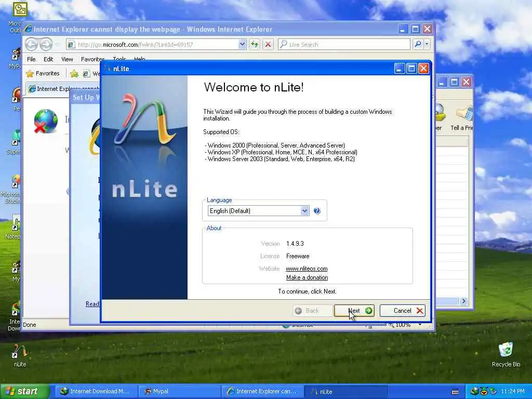This screenshot has height=399, width=532.
Task: Click the Internet Explorer address bar
Action: (x=153, y=45)
